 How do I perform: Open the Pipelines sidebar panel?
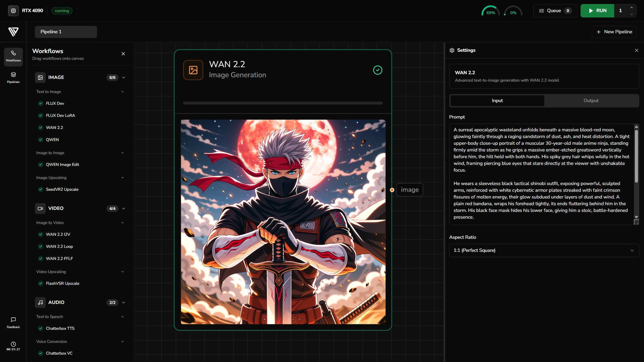pos(13,78)
